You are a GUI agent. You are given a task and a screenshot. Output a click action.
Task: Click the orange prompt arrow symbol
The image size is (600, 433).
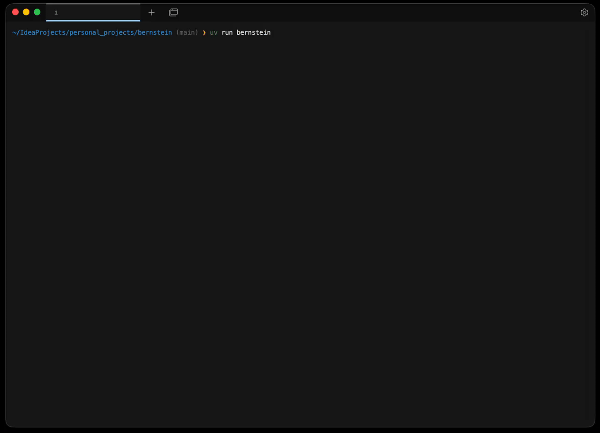pos(204,33)
